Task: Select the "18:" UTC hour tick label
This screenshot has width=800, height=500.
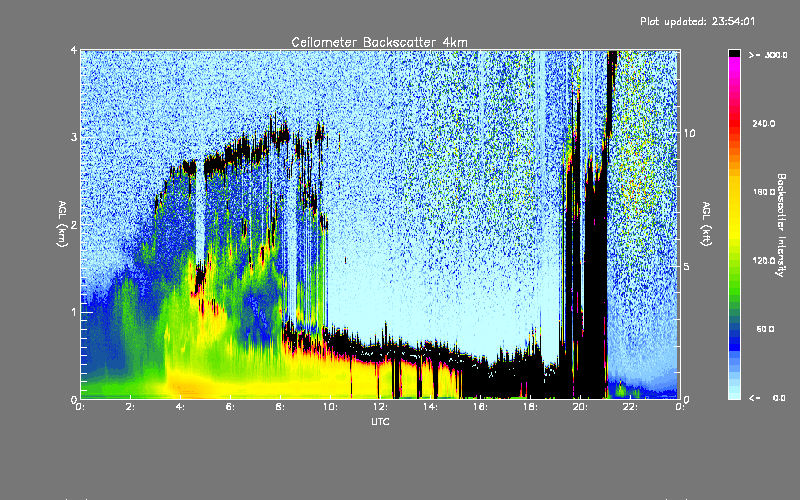Action: click(x=530, y=407)
